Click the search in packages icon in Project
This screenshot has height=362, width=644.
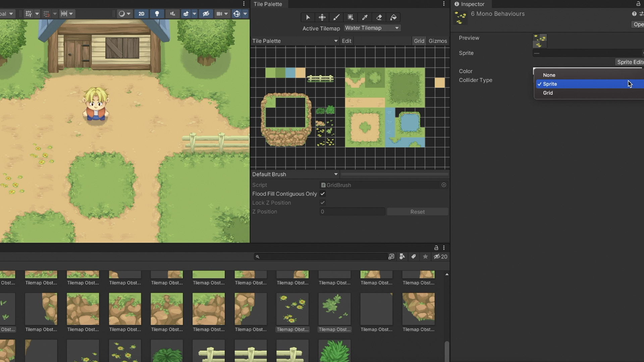391,257
